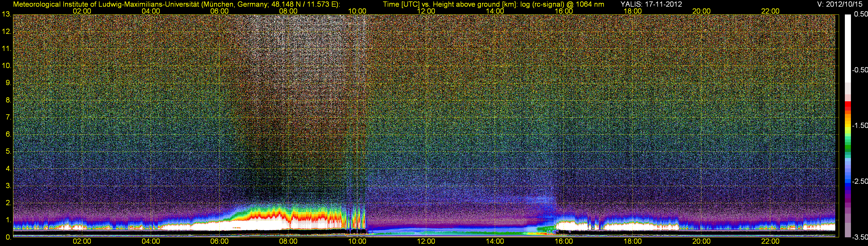Click the 12 km height axis label

[x=6, y=32]
